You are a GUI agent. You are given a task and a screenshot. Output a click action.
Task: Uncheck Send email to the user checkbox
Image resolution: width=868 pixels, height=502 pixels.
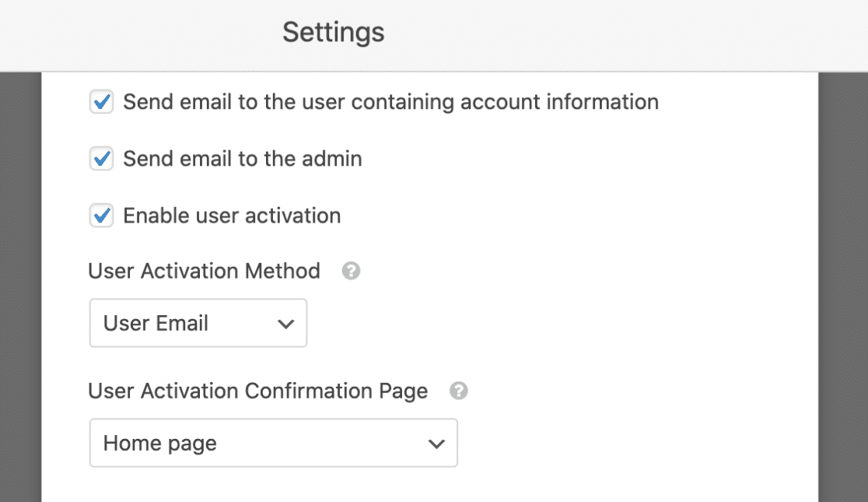coord(101,102)
